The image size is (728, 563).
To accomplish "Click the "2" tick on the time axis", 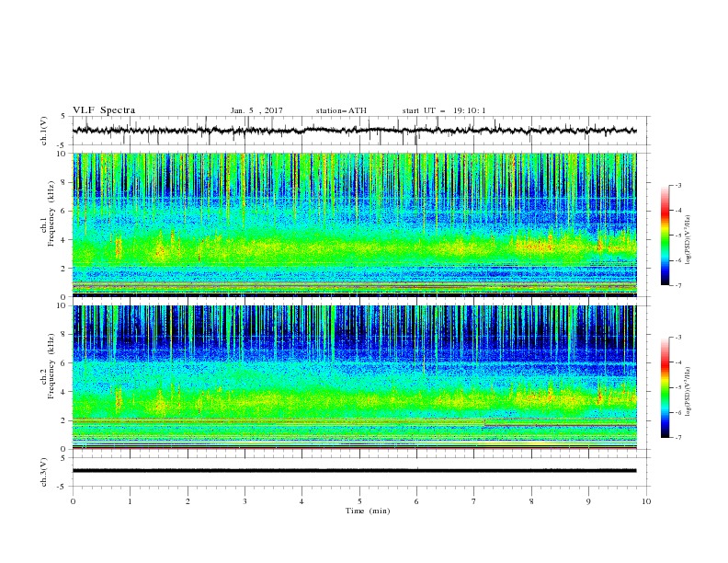I will click(188, 501).
